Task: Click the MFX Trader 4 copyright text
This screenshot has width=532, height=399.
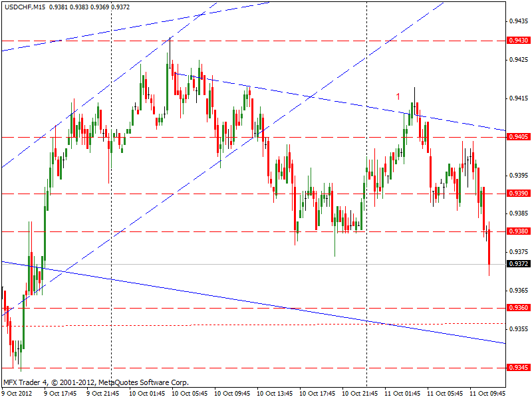Action: (96, 382)
